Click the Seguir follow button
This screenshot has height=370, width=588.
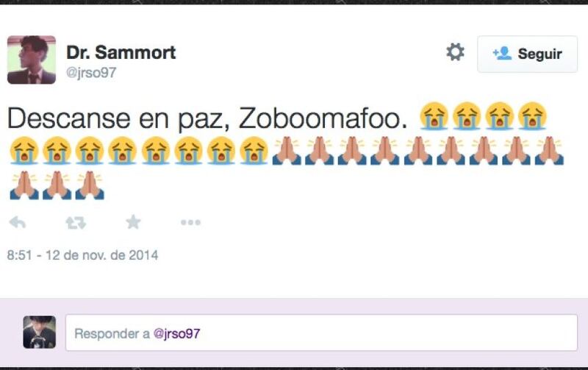(x=527, y=54)
